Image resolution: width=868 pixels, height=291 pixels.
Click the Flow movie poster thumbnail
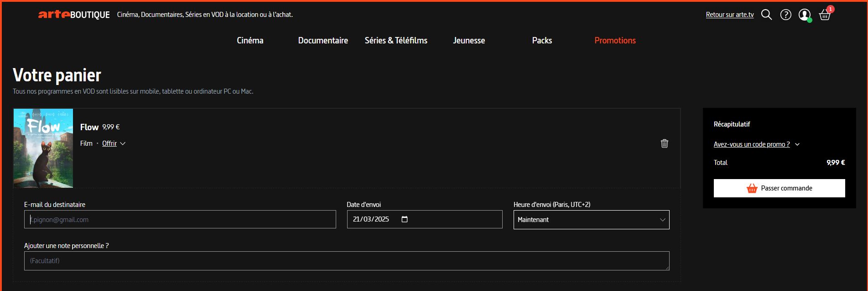[43, 148]
